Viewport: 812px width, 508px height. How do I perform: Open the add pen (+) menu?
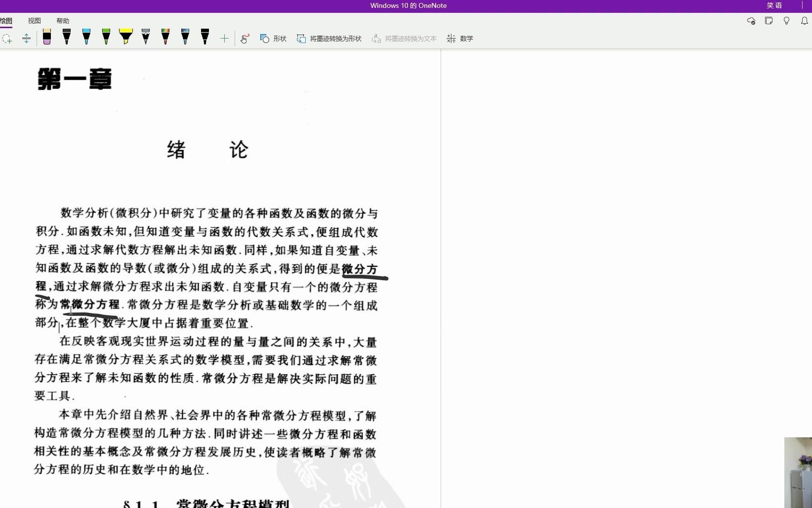tap(224, 39)
